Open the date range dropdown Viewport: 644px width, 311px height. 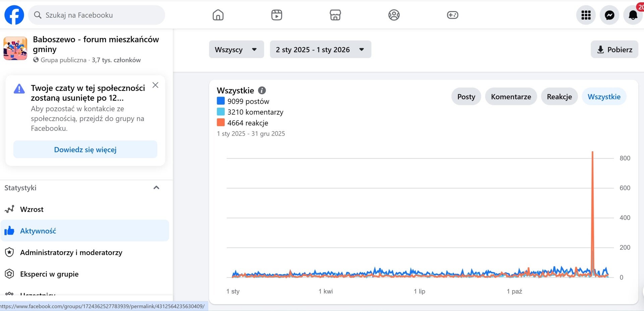(320, 50)
